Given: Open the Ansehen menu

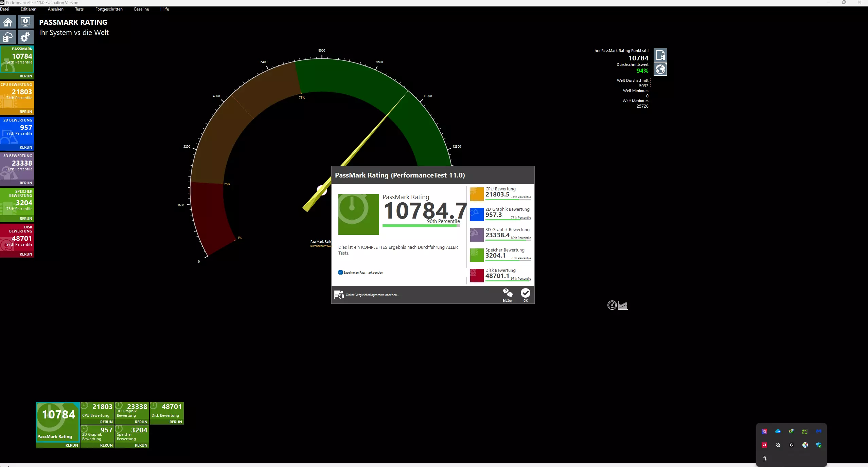Looking at the screenshot, I should pyautogui.click(x=56, y=9).
